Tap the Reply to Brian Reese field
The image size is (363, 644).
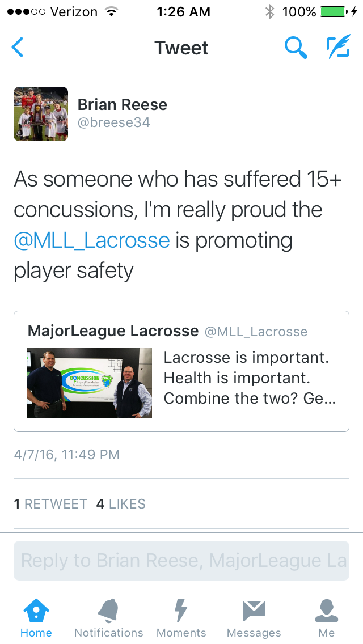point(181,561)
